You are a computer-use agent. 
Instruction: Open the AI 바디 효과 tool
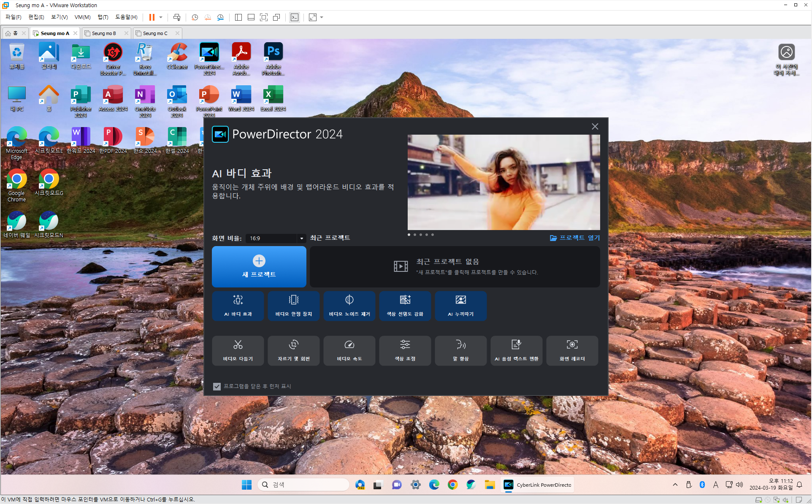tap(238, 306)
